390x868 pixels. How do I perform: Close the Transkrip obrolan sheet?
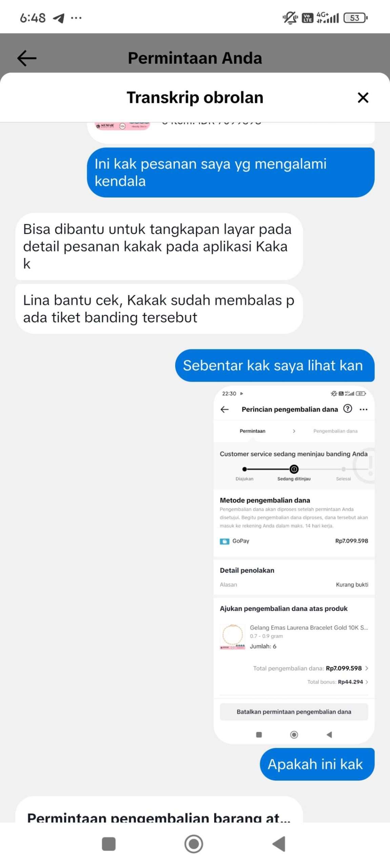(x=363, y=98)
